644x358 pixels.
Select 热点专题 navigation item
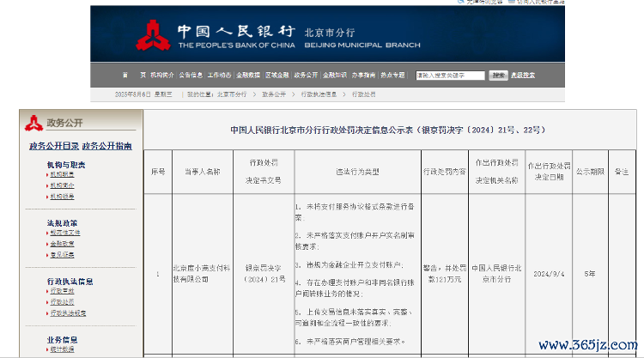(x=392, y=75)
